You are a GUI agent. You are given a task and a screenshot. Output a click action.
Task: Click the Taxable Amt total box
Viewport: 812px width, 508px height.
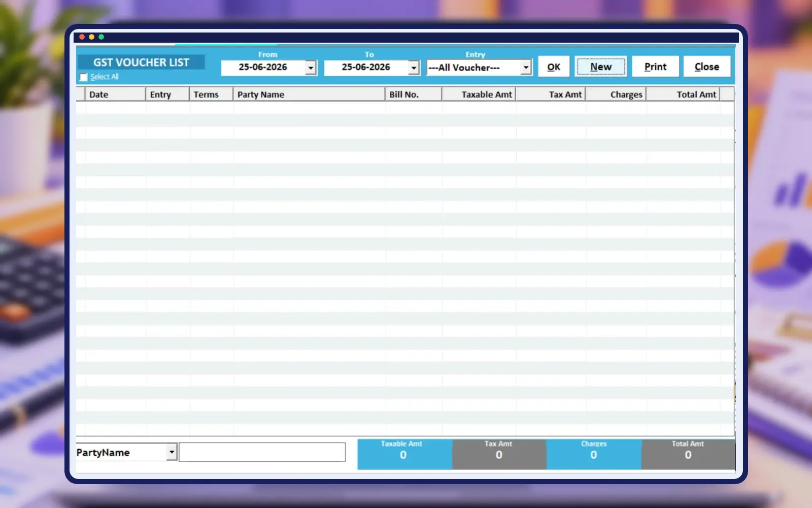pos(404,454)
